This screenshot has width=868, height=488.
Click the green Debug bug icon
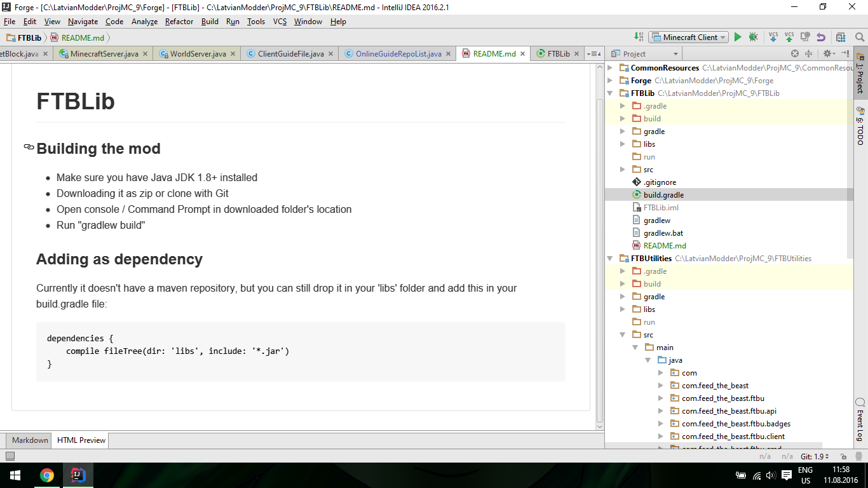point(753,37)
